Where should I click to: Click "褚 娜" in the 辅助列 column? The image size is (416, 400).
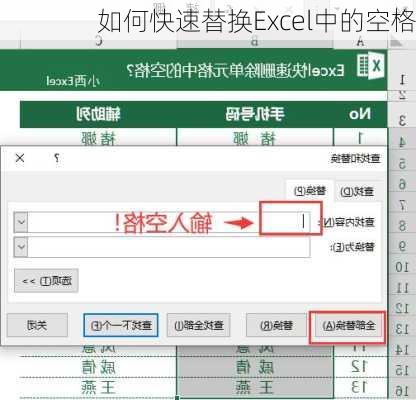click(98, 138)
